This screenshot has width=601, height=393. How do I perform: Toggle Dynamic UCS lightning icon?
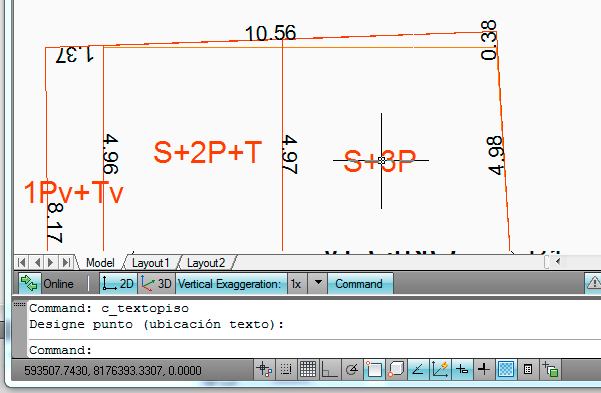(x=440, y=370)
